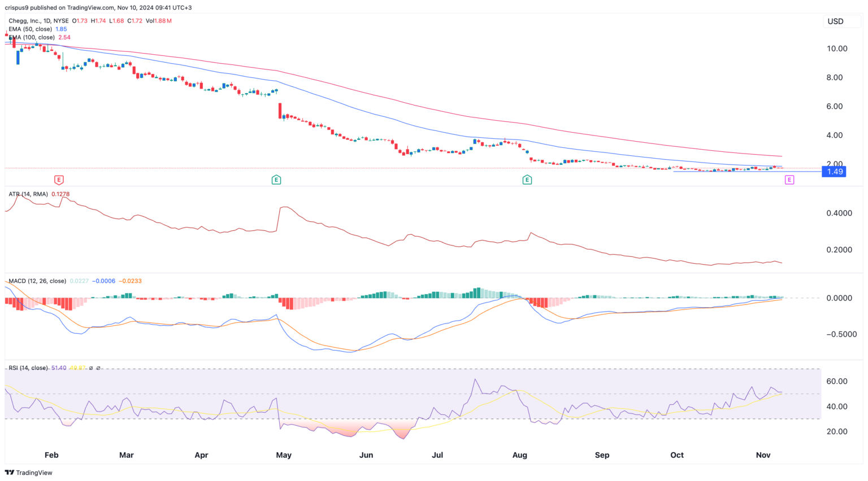Click the TradingView logo at bottom left
Screen dimensions: 868x481
(x=28, y=473)
